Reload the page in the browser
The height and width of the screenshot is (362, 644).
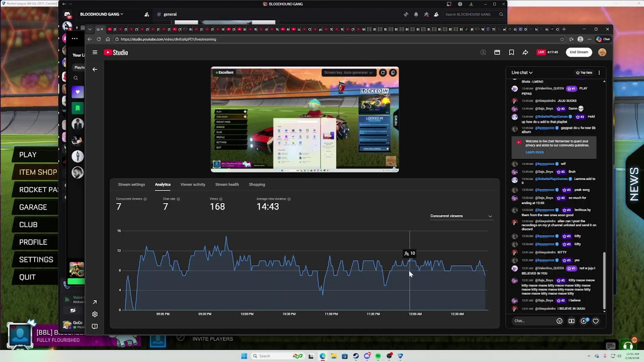point(99,39)
